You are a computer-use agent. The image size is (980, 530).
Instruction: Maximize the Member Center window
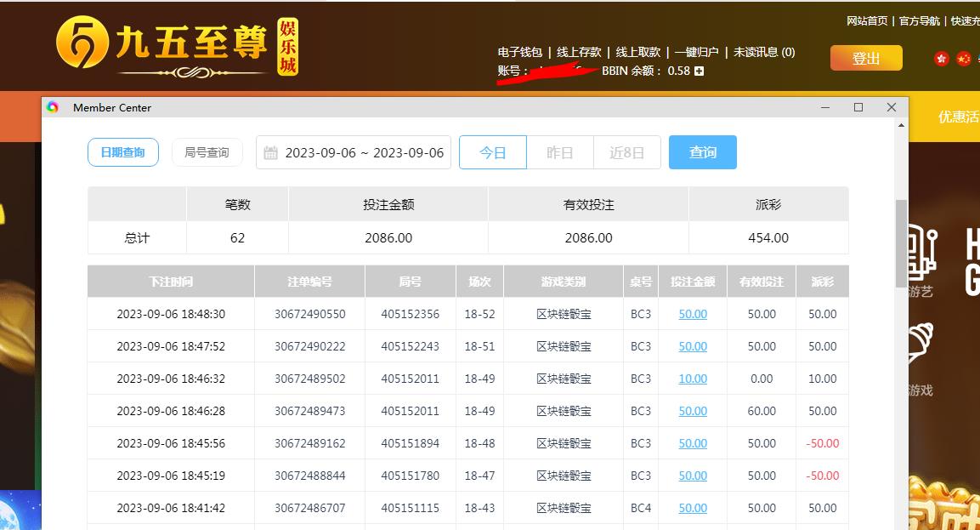click(x=858, y=107)
